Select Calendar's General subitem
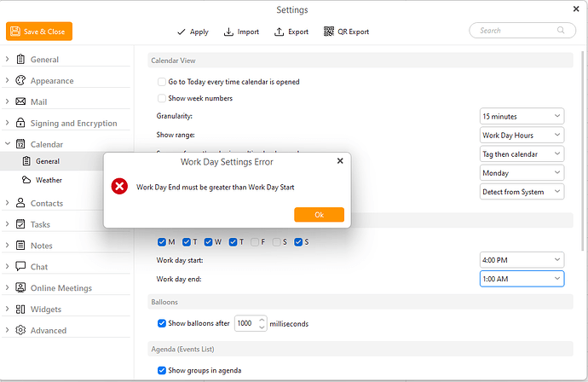The width and height of the screenshot is (588, 382). click(x=48, y=161)
